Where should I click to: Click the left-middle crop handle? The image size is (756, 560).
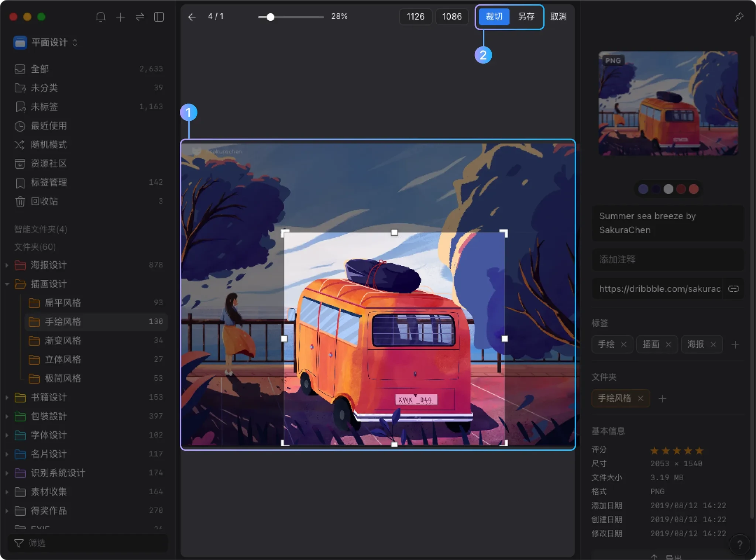tap(284, 339)
